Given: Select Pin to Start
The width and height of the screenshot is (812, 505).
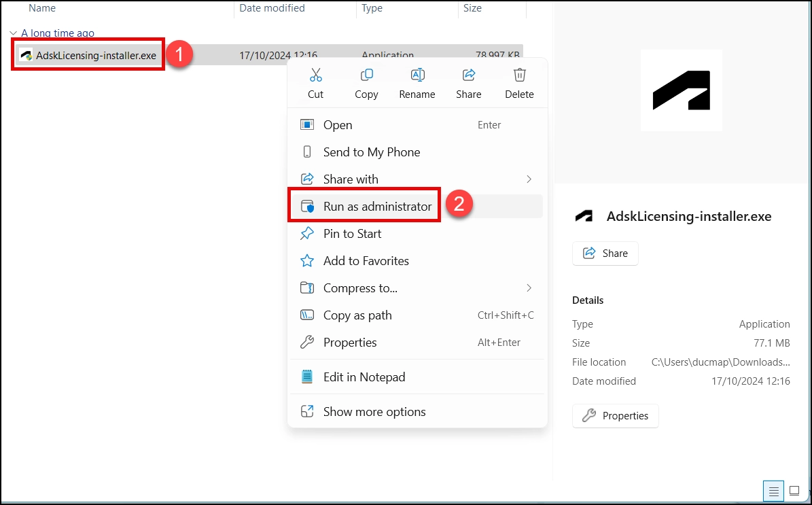Looking at the screenshot, I should click(x=417, y=234).
